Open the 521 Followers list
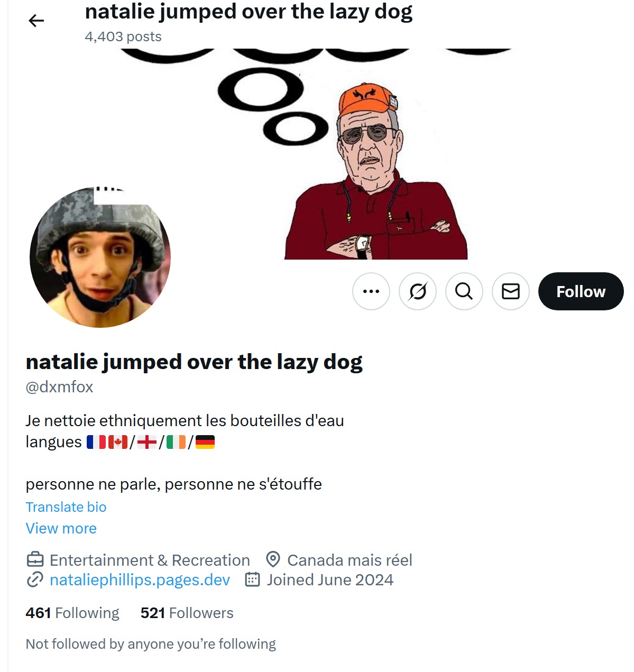 click(187, 613)
